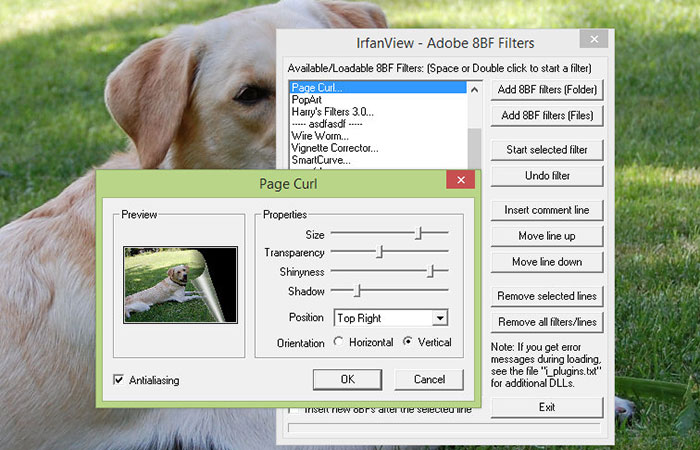Click Start selected filter button
700x450 pixels.
547,150
